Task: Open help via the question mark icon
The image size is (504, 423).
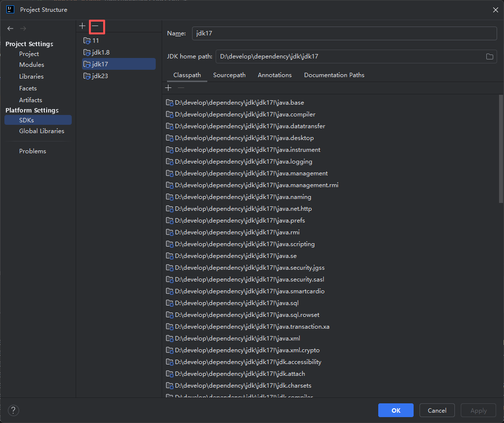Action: tap(13, 410)
